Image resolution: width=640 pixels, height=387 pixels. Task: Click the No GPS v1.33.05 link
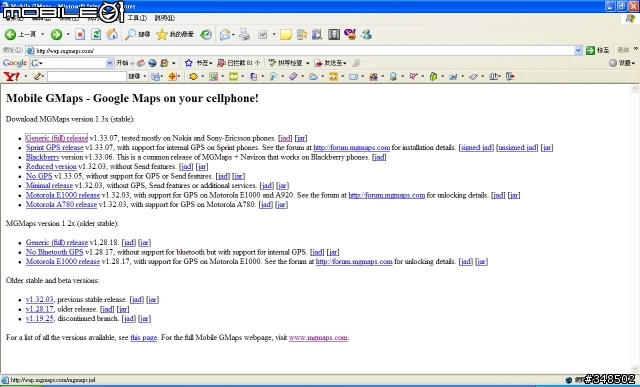pyautogui.click(x=39, y=176)
